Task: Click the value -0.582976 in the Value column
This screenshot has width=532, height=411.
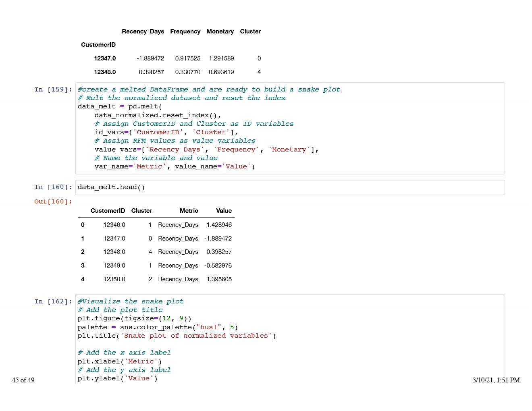Action: coord(218,266)
